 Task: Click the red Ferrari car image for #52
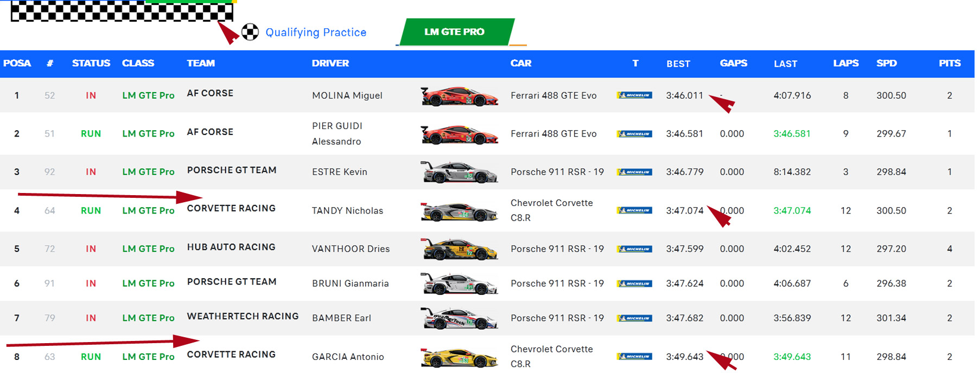tap(459, 96)
